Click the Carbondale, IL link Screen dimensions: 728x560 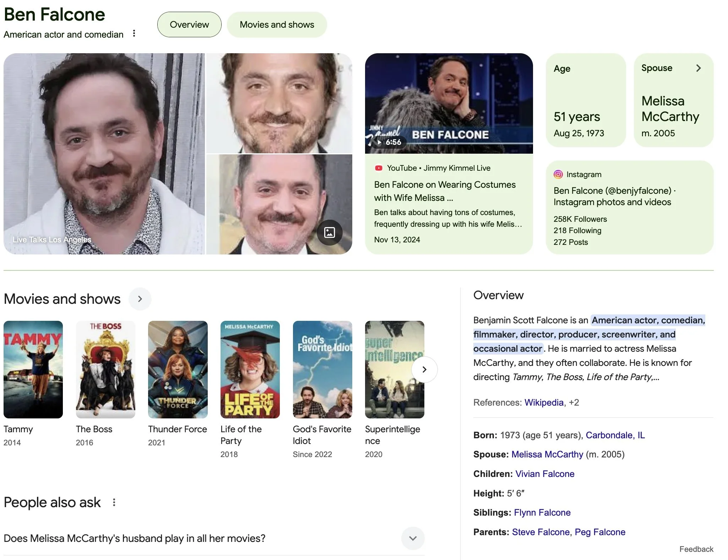615,435
